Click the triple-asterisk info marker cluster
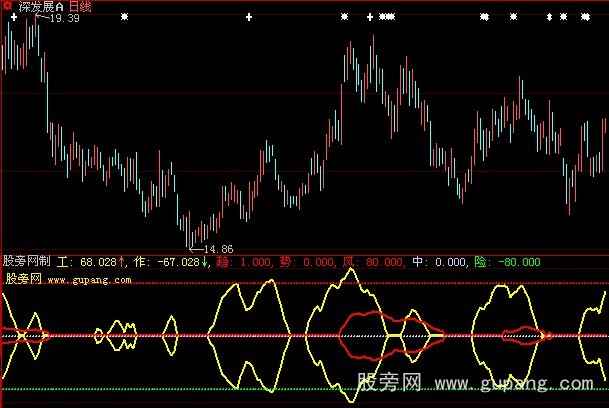 pos(387,17)
